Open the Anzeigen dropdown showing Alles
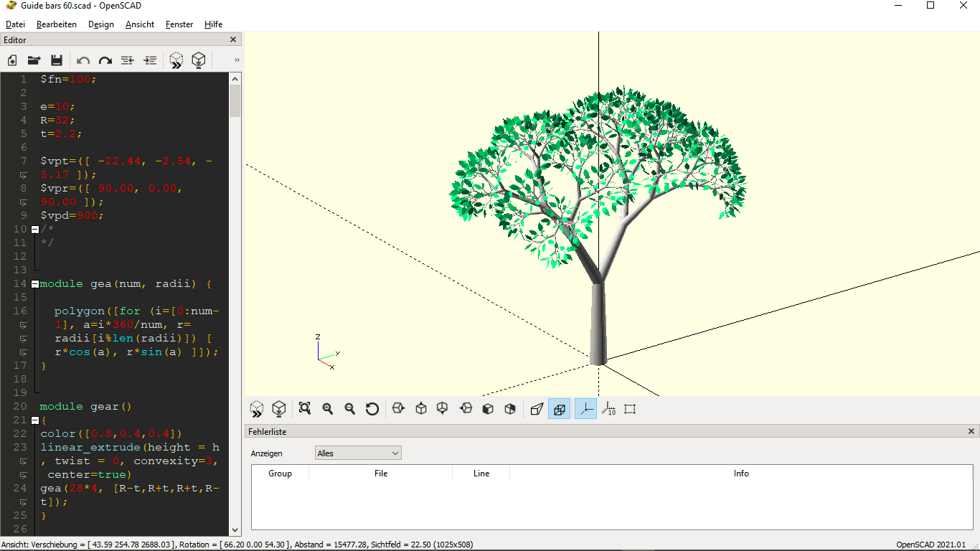 (x=358, y=453)
